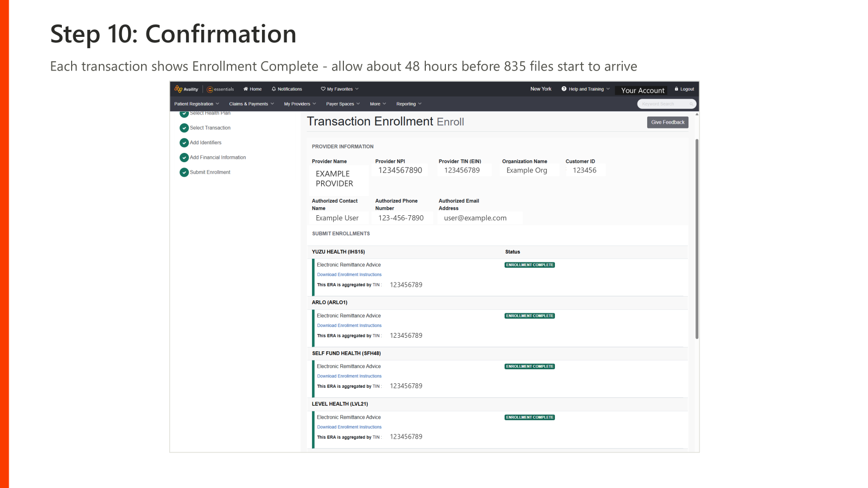Click the My Favorites heart icon
Viewport: 868px width, 488px height.
pos(323,89)
